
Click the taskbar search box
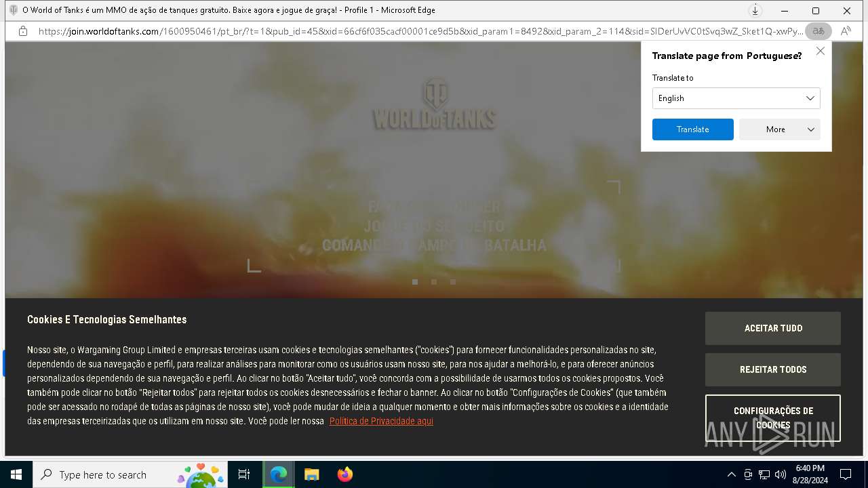(x=130, y=474)
